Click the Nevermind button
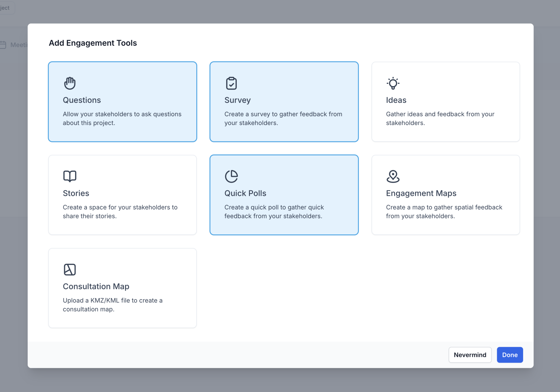Viewport: 560px width, 392px height. [470, 355]
